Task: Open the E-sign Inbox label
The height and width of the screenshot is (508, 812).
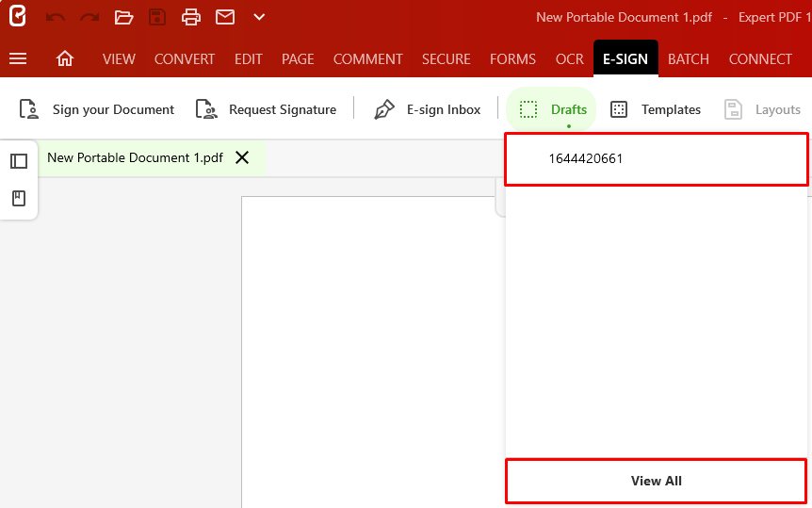Action: [x=444, y=110]
